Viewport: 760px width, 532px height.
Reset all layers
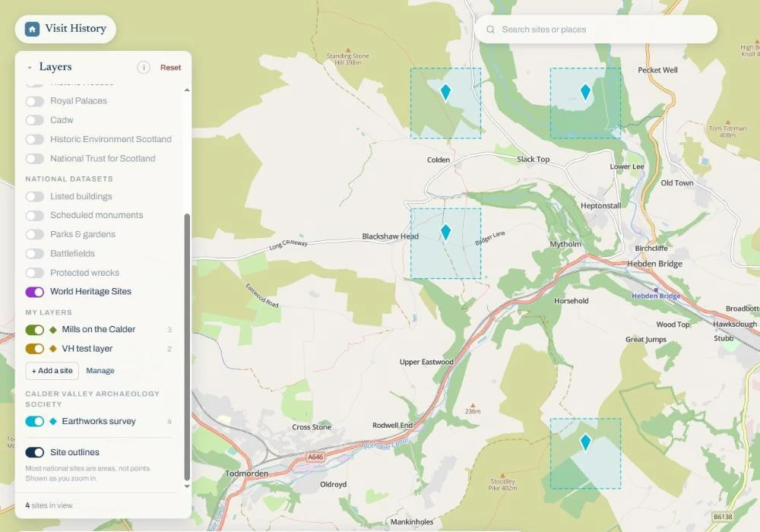pyautogui.click(x=170, y=68)
